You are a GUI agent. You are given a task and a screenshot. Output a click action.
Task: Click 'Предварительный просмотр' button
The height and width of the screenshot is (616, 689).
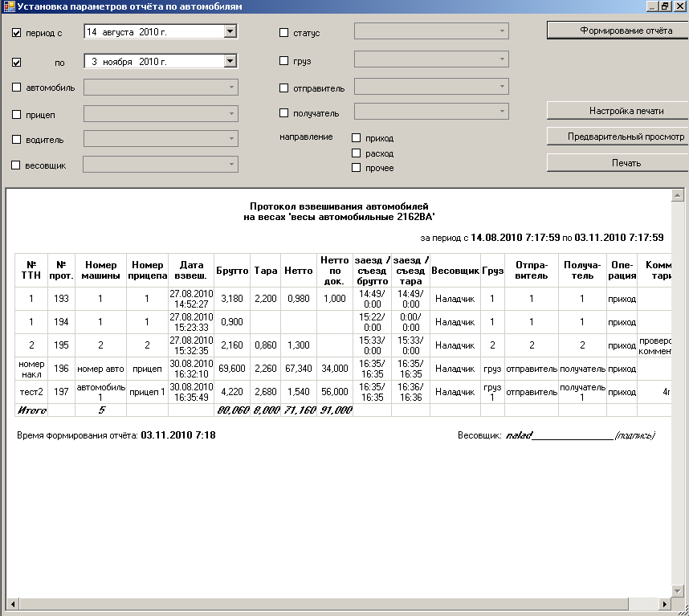pyautogui.click(x=618, y=137)
